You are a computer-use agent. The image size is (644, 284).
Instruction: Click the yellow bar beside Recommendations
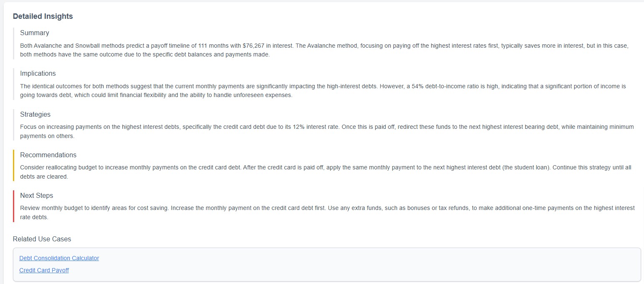click(14, 165)
